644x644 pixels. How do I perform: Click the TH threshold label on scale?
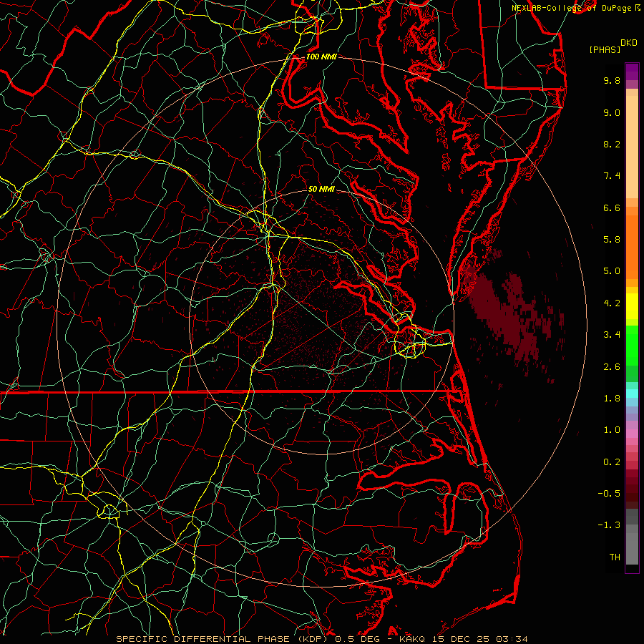pyautogui.click(x=615, y=557)
